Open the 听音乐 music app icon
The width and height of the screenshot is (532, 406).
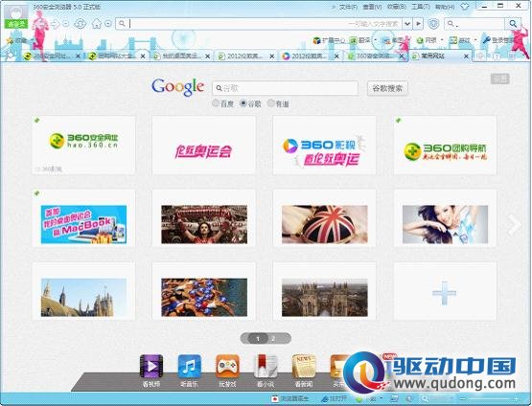pyautogui.click(x=190, y=366)
